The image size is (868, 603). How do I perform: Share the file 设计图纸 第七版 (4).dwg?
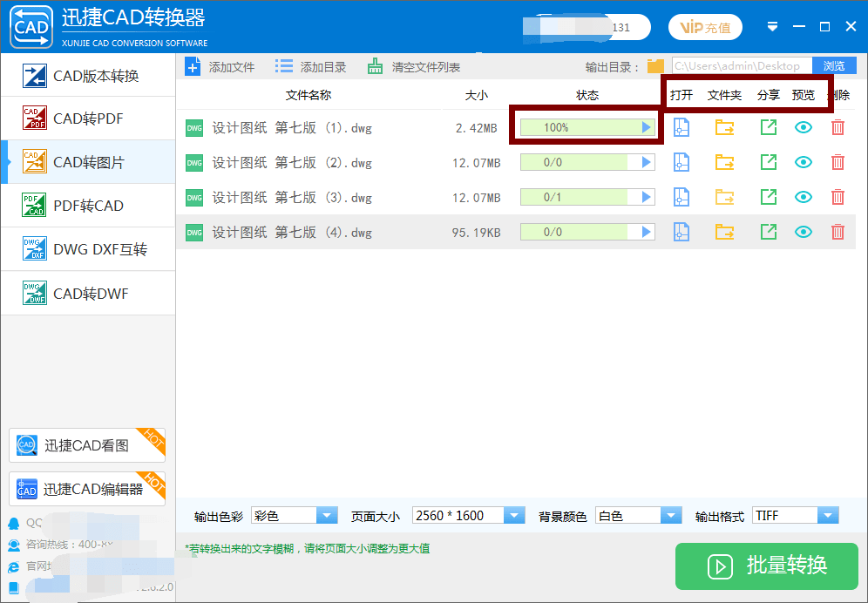click(769, 232)
